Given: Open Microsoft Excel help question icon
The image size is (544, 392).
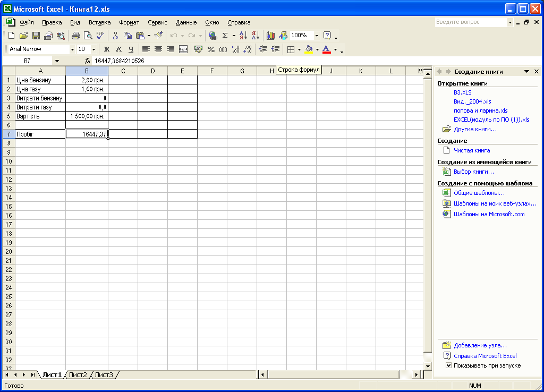Looking at the screenshot, I should pos(327,36).
